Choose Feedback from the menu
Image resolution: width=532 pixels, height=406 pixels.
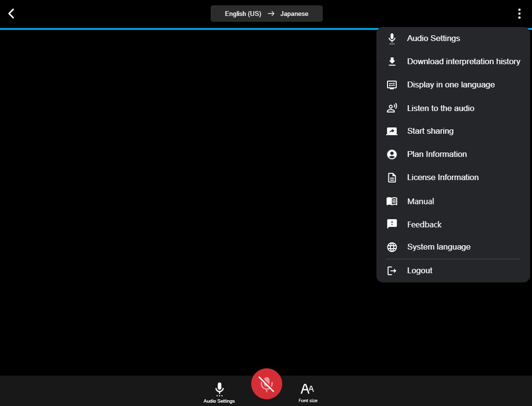[x=424, y=224]
